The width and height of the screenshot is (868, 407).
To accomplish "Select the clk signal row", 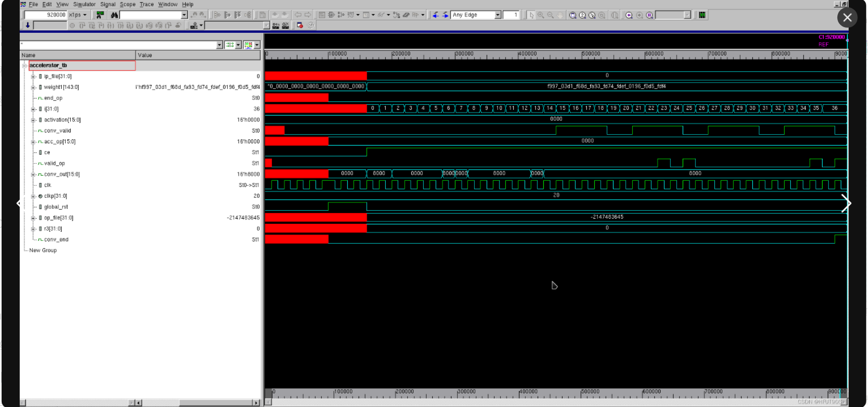I will pyautogui.click(x=141, y=185).
